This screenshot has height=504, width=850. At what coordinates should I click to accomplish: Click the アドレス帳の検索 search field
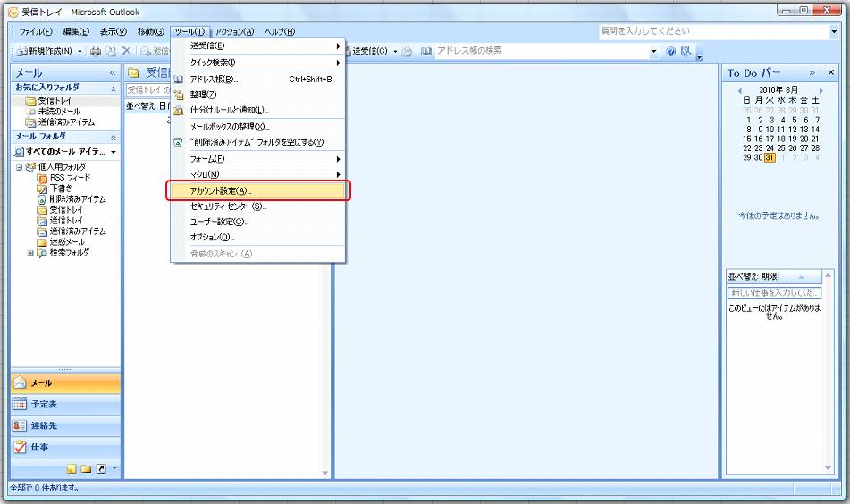pos(543,51)
